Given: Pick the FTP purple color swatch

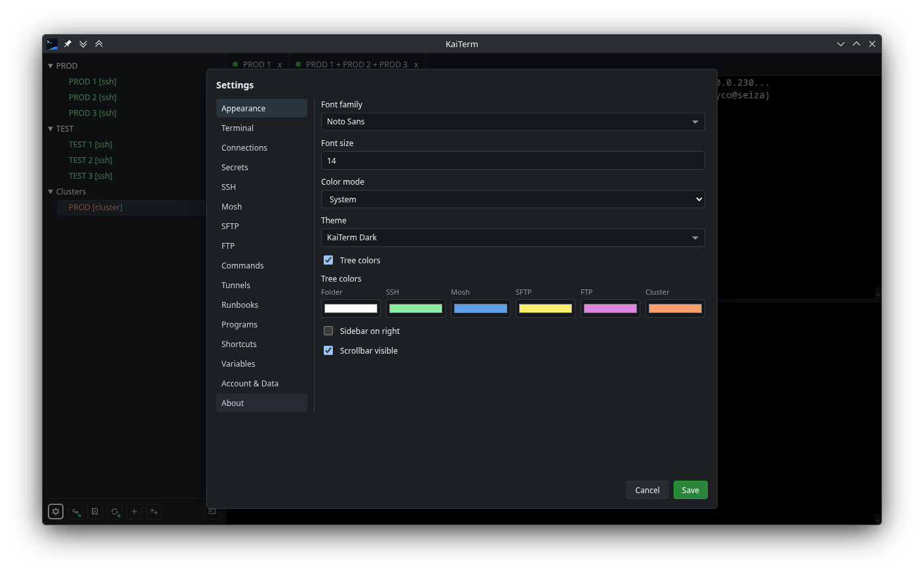Looking at the screenshot, I should tap(610, 308).
